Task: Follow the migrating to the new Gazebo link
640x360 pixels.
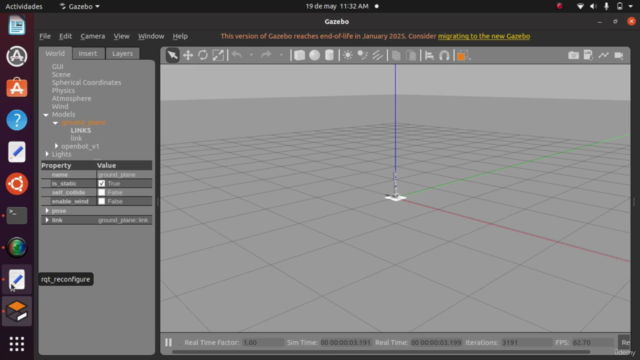Action: coord(484,36)
